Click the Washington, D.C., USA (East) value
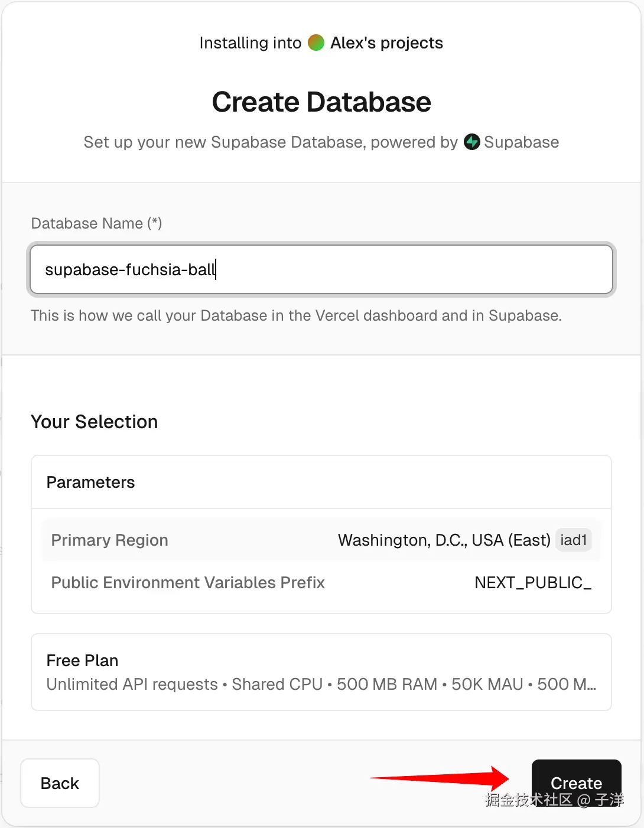The image size is (644, 828). 444,540
